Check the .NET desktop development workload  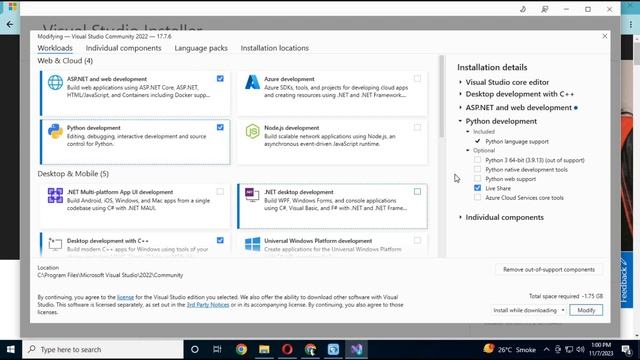[417, 191]
